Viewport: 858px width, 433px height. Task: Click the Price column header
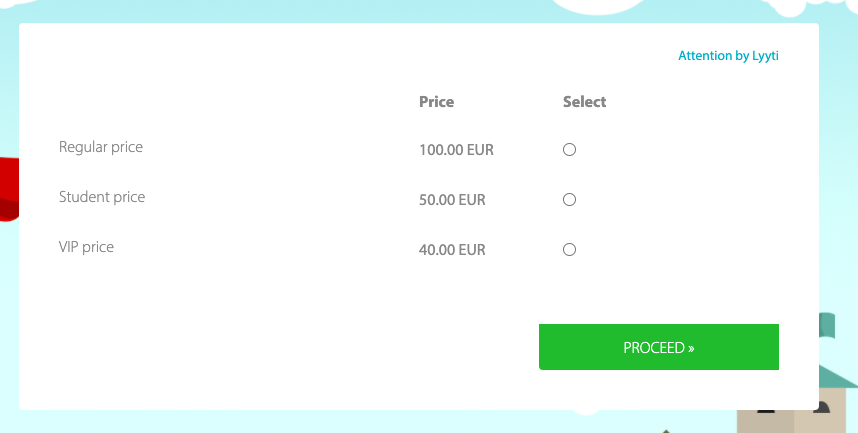click(436, 102)
